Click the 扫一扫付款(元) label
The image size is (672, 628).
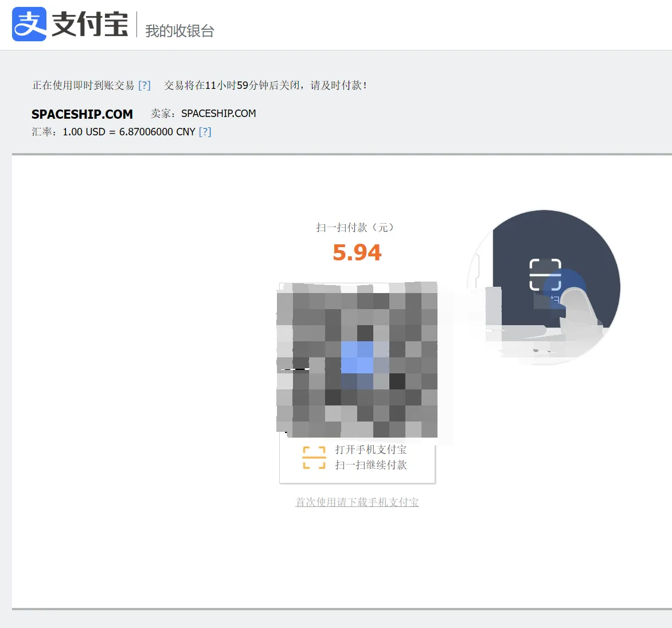(x=355, y=227)
